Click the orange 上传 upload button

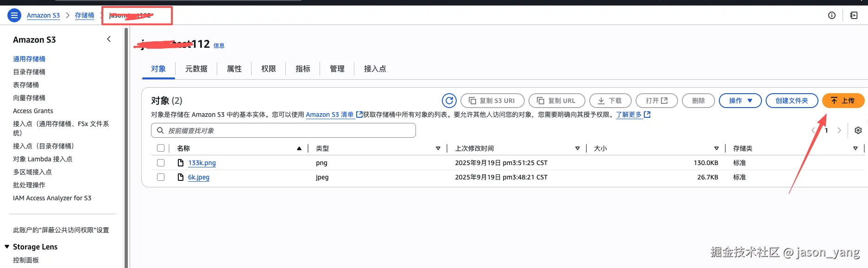pyautogui.click(x=843, y=101)
